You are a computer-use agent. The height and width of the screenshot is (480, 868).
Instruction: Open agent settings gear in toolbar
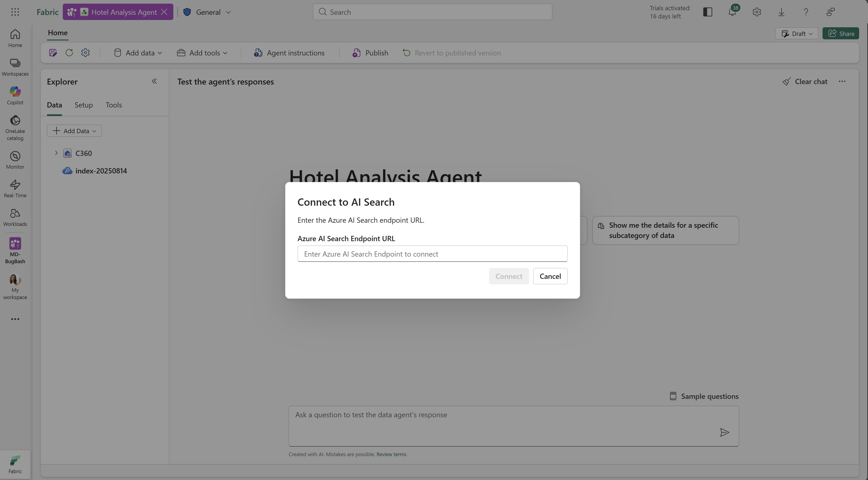point(85,53)
